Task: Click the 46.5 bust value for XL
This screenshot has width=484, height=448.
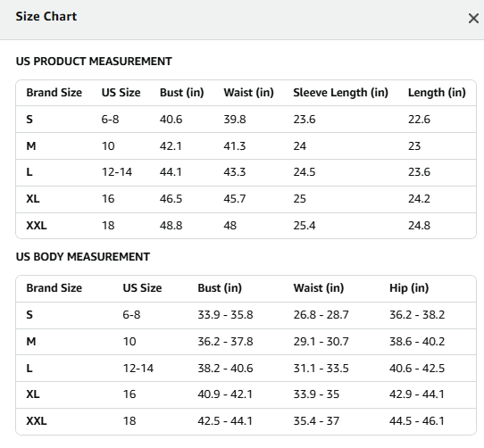Action: (x=171, y=199)
